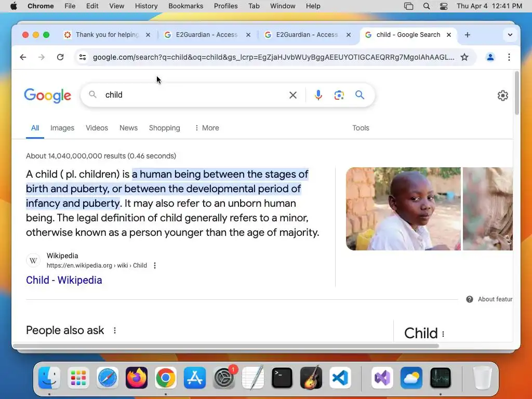Screen dimensions: 532x399
Task: Open Chrome three-dot menu
Action: click(509, 57)
